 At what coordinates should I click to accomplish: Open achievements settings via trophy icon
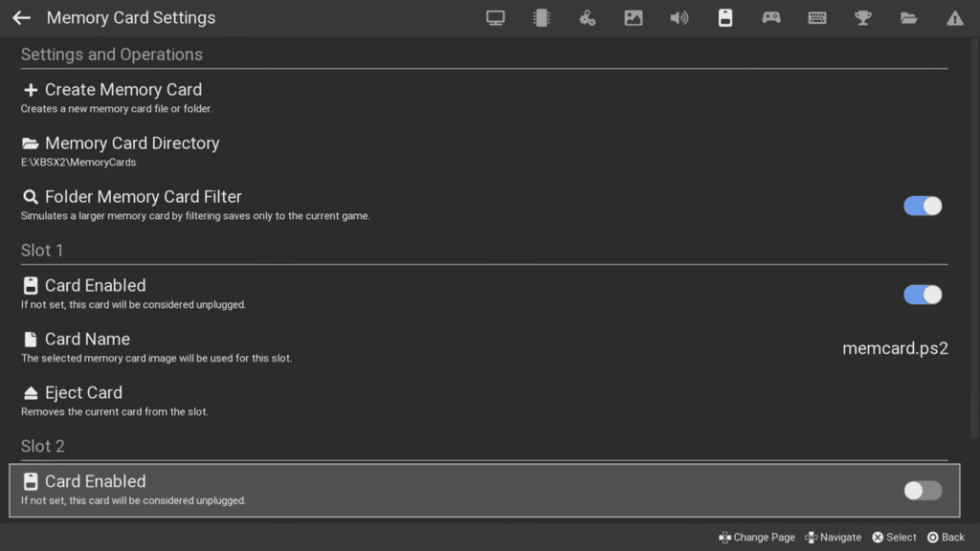(x=862, y=17)
